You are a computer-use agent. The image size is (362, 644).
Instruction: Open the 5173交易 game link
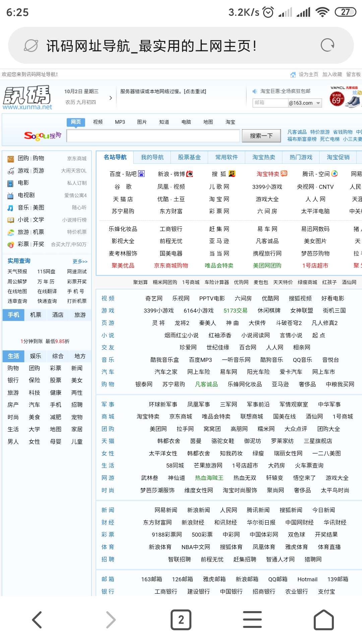coord(236,311)
